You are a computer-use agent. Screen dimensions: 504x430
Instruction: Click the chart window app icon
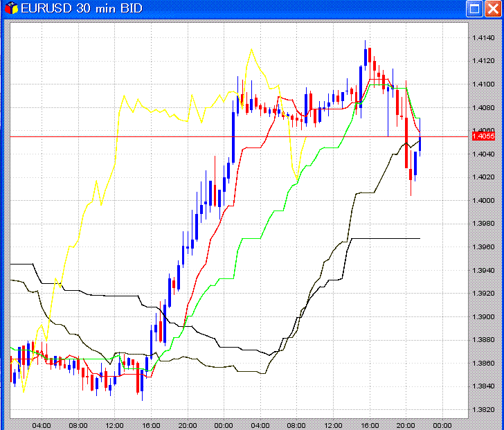tap(11, 8)
